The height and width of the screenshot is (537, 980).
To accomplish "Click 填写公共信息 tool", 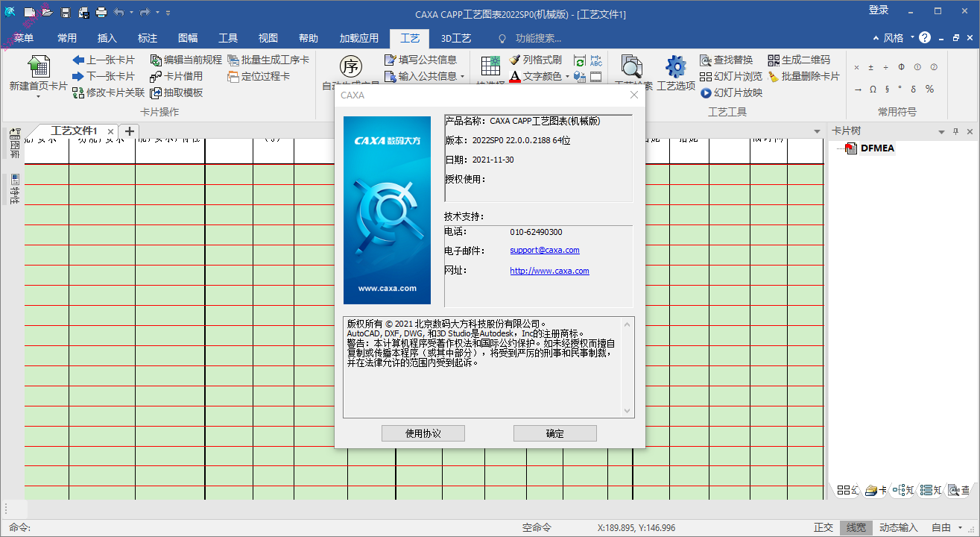I will 421,60.
